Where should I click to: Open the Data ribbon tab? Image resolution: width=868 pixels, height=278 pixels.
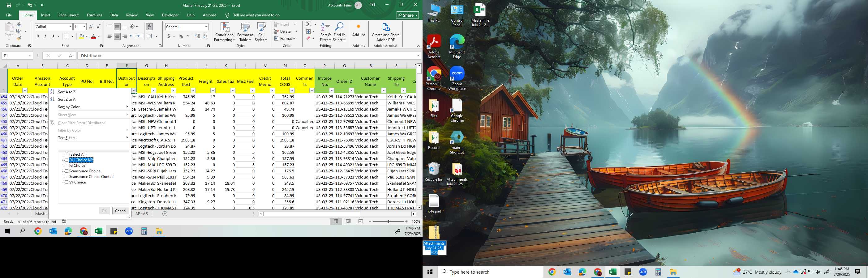tap(114, 15)
